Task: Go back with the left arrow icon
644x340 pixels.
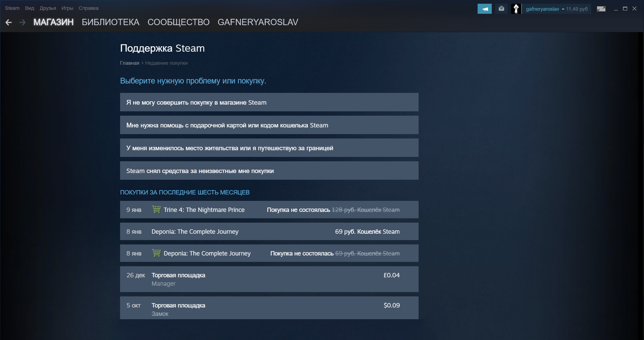Action: [9, 22]
